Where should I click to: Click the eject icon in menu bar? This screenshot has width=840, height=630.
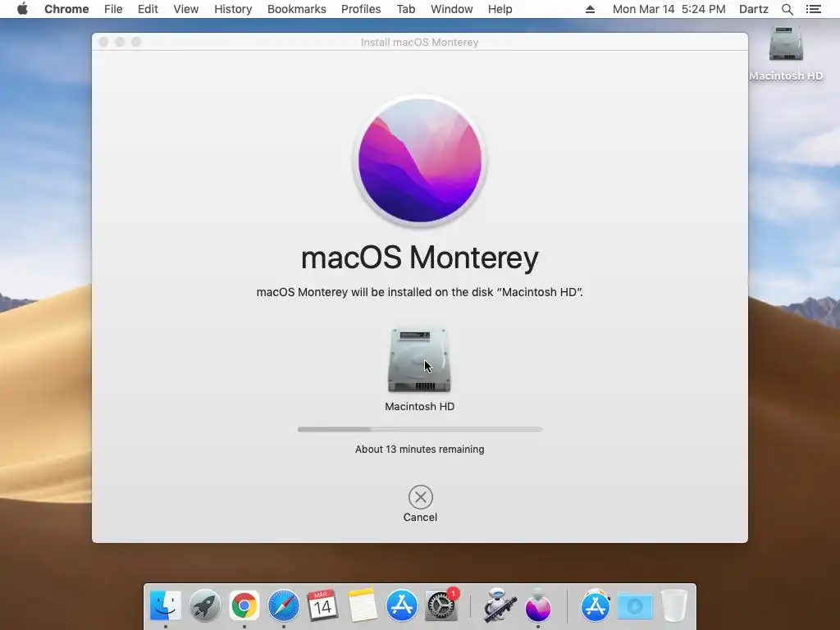[590, 9]
